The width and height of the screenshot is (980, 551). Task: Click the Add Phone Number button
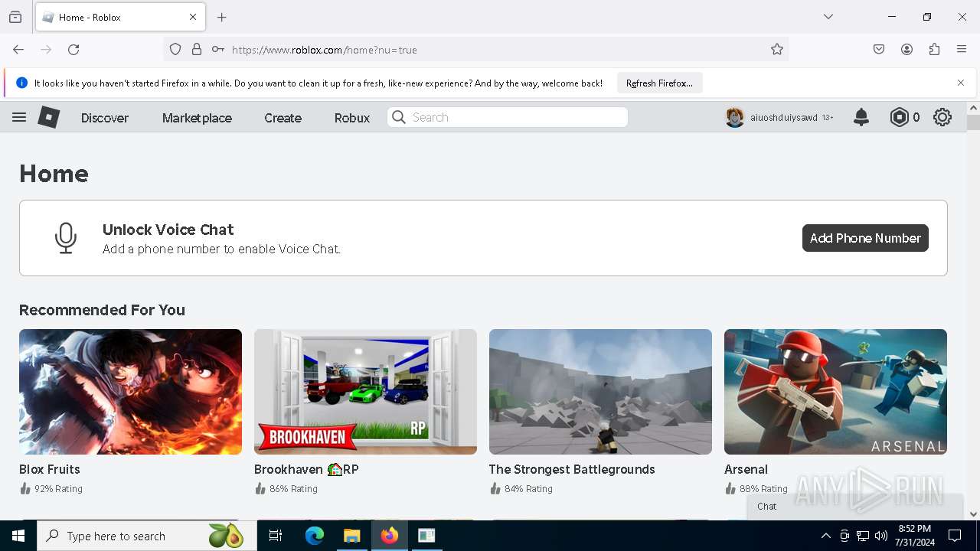click(865, 238)
